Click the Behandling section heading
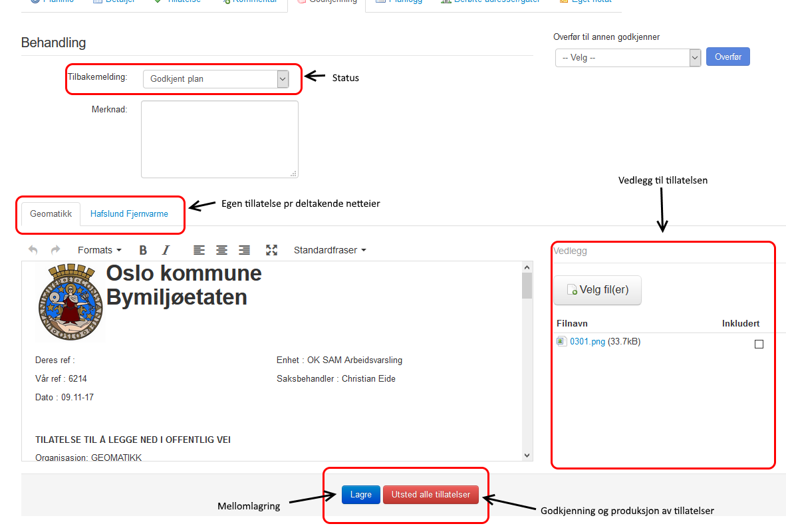 (54, 43)
